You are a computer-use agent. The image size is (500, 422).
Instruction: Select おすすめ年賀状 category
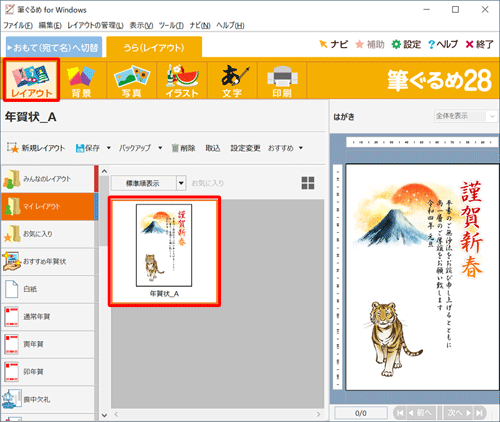tap(48, 262)
